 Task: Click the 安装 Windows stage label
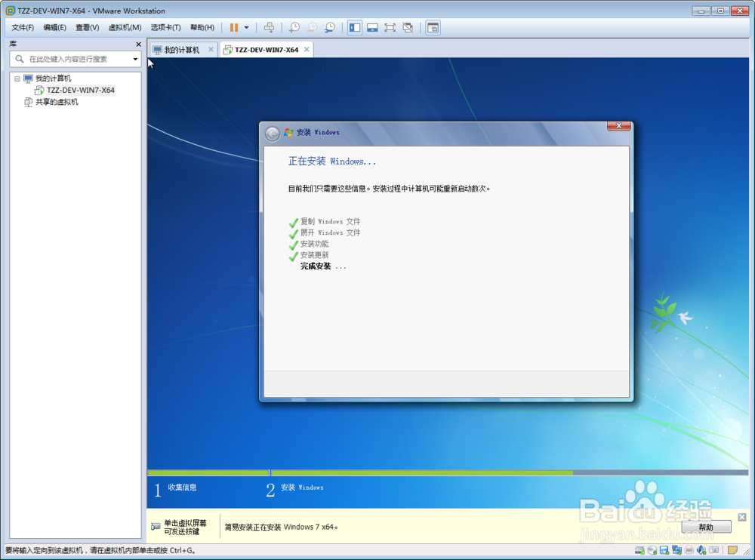[302, 488]
